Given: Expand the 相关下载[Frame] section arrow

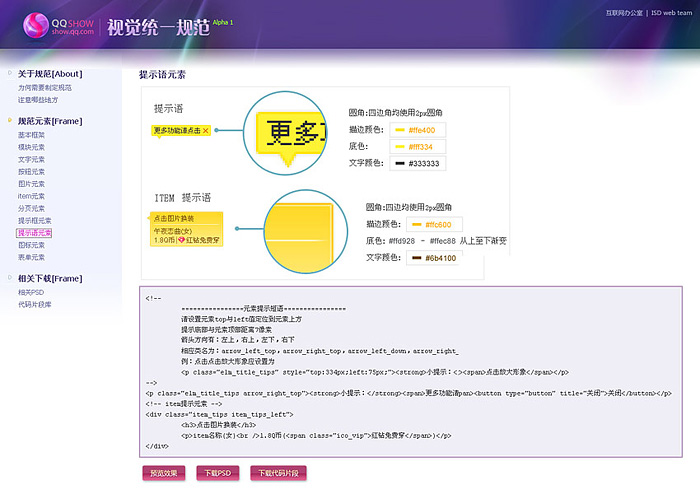Looking at the screenshot, I should tap(7, 278).
